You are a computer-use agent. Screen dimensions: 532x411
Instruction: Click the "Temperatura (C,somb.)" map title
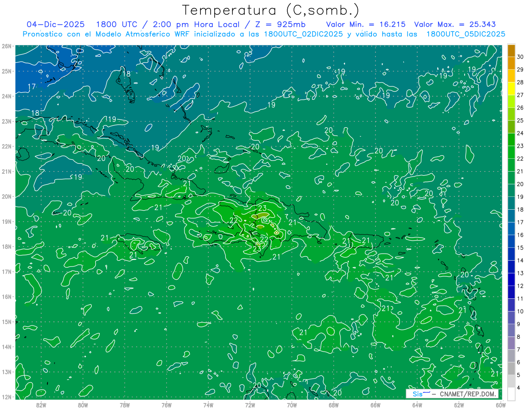coord(270,10)
